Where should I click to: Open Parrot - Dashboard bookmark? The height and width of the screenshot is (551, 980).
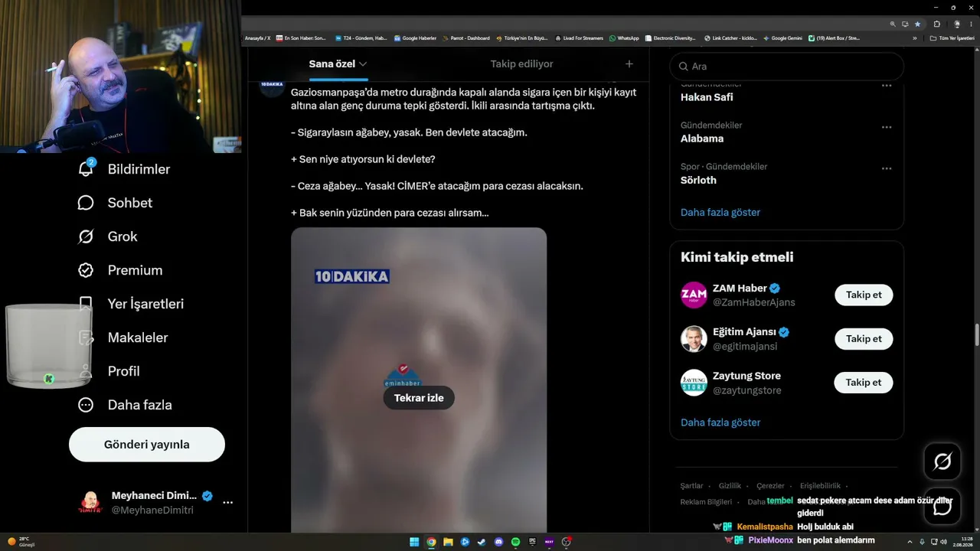pos(466,38)
